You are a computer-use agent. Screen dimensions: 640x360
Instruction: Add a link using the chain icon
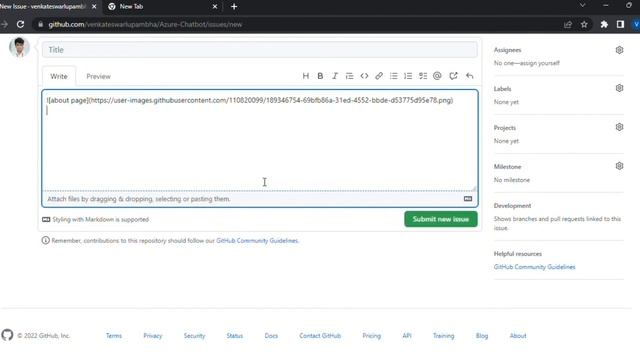pyautogui.click(x=379, y=76)
